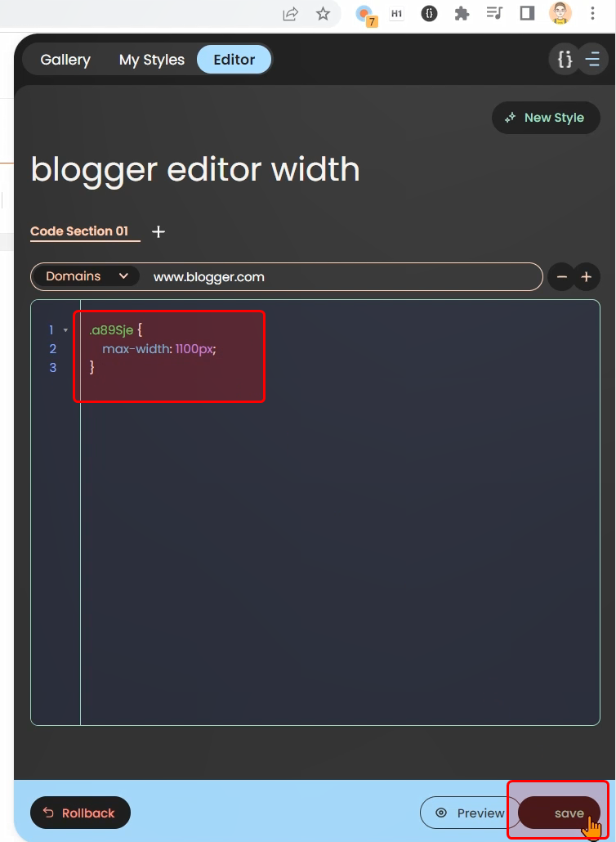The image size is (616, 842).
Task: Open the Extensions puzzle piece menu
Action: 462,14
